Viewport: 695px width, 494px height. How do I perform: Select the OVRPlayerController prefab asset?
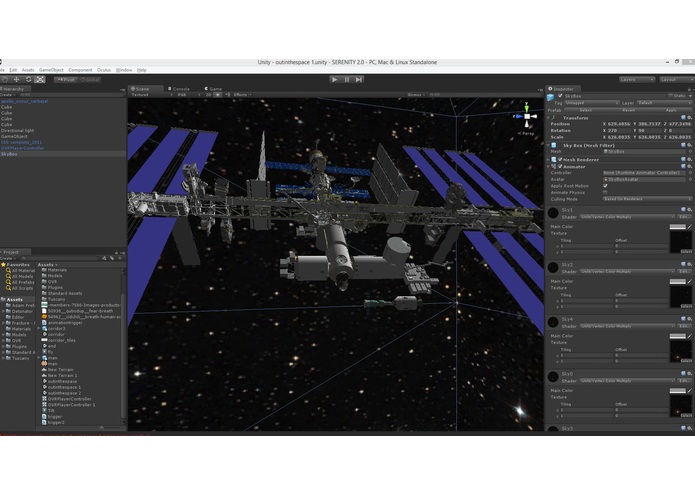click(66, 399)
